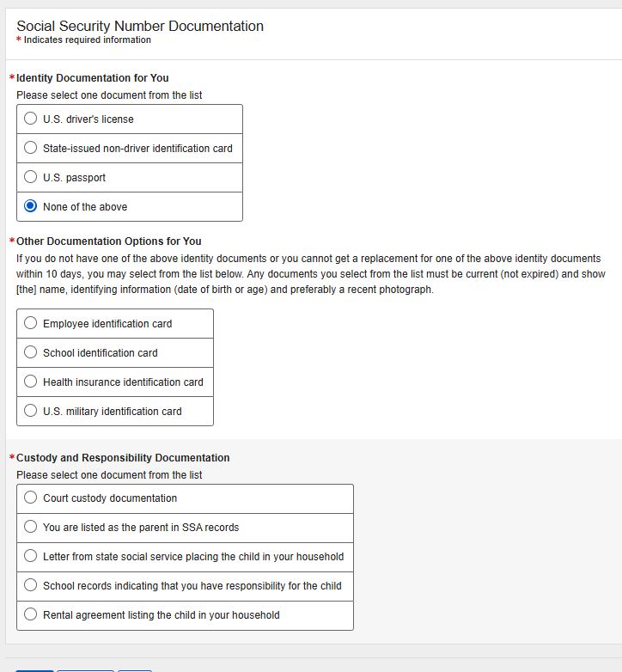Click the rightmost button at the page bottom
This screenshot has width=622, height=672.
point(135,669)
